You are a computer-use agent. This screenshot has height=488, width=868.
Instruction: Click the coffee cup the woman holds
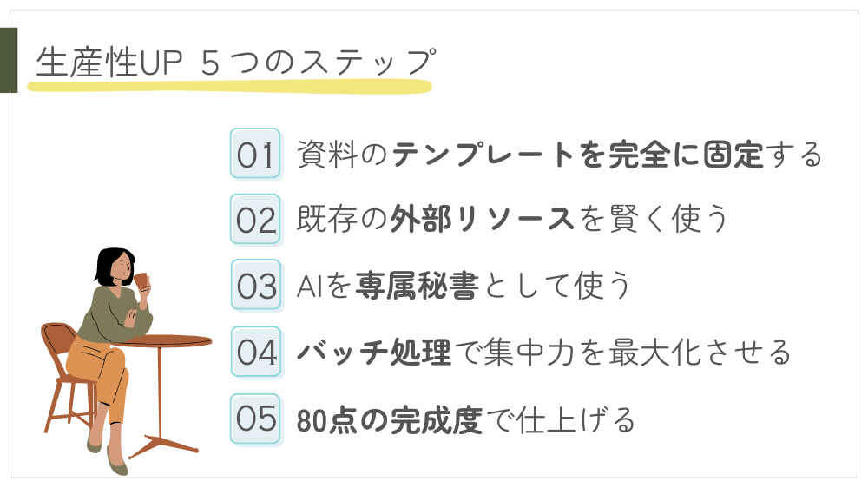(141, 282)
